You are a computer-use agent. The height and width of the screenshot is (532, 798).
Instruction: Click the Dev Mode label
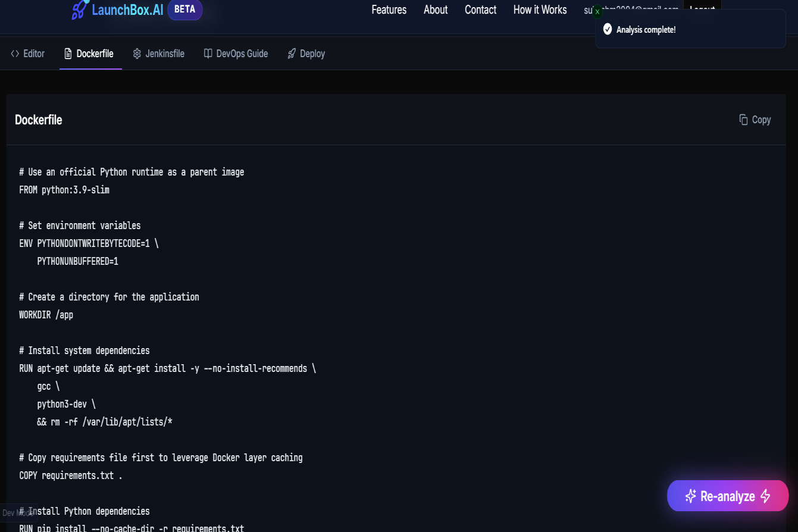[18, 513]
